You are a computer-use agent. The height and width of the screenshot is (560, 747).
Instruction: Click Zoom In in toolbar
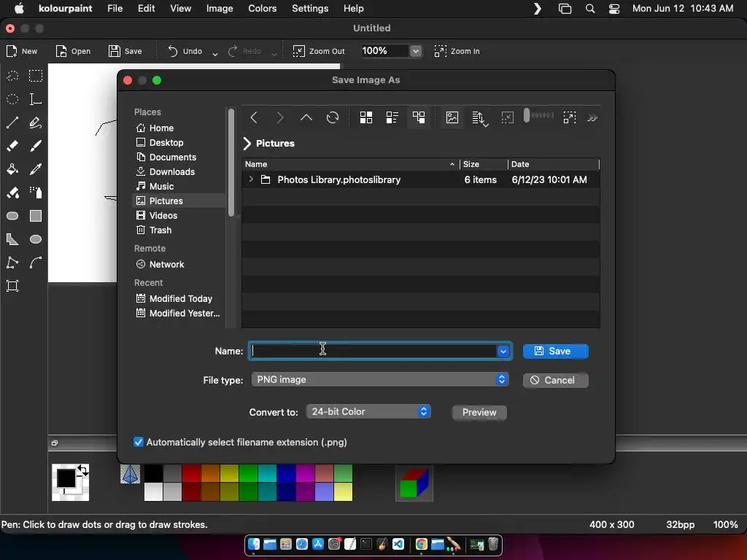(457, 51)
